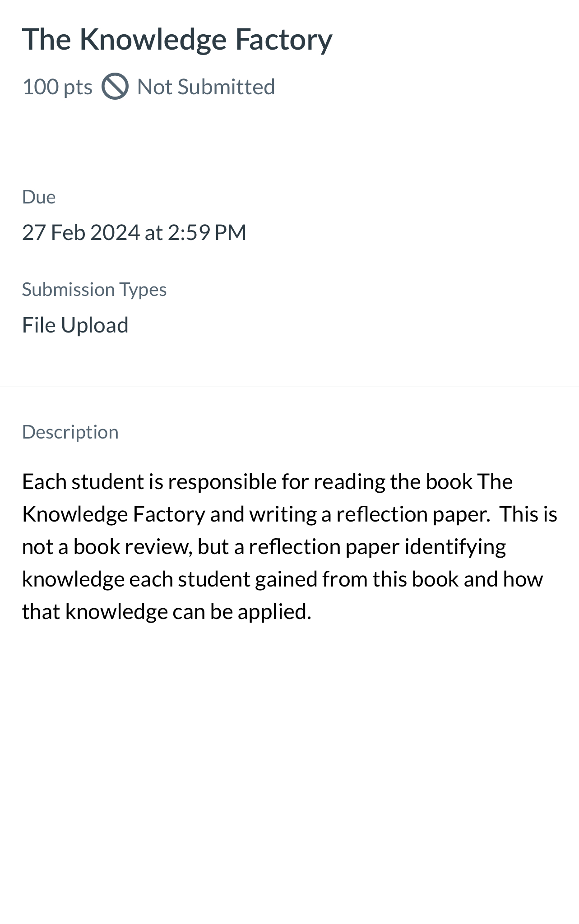This screenshot has height=924, width=579.
Task: Click the divider above the Description section
Action: pyautogui.click(x=289, y=387)
